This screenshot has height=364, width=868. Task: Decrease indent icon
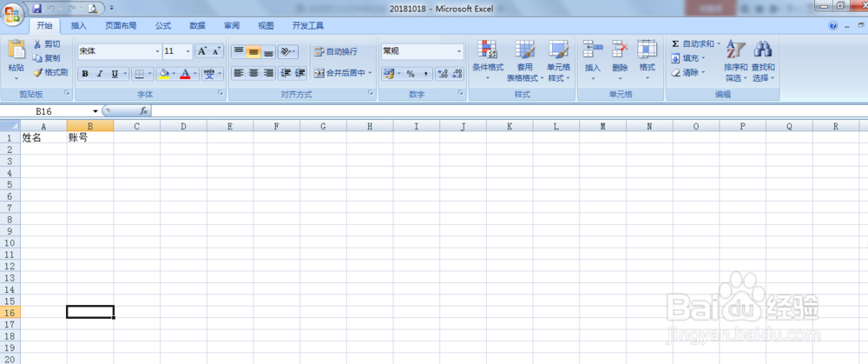tap(285, 73)
